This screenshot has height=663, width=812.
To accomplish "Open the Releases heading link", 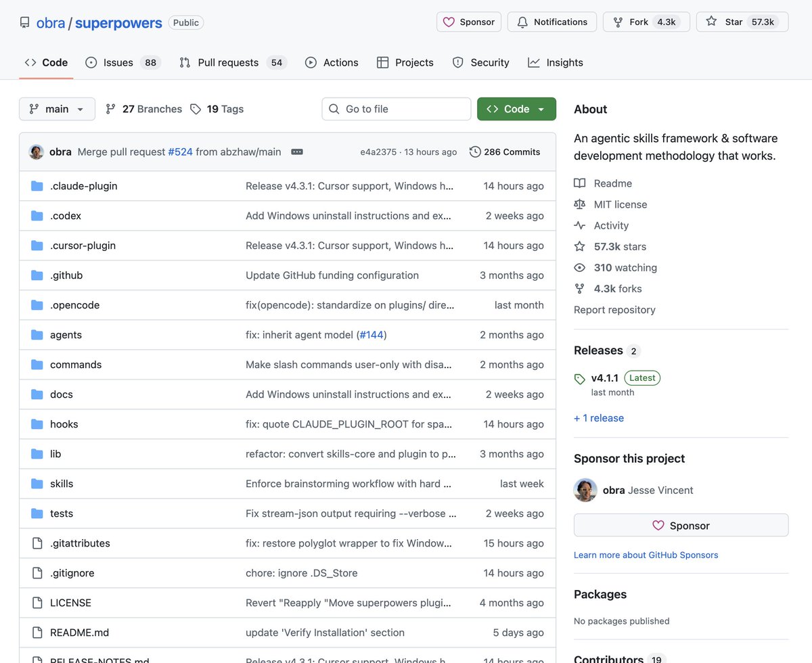I will pyautogui.click(x=598, y=350).
